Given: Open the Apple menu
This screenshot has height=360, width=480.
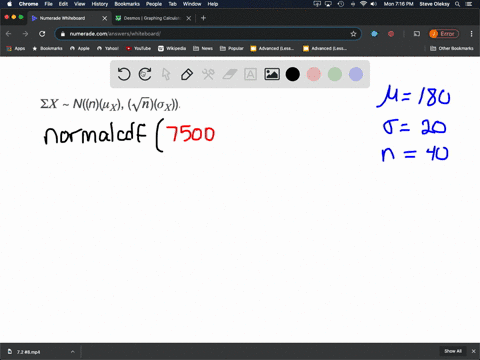Looking at the screenshot, I should [9, 4].
